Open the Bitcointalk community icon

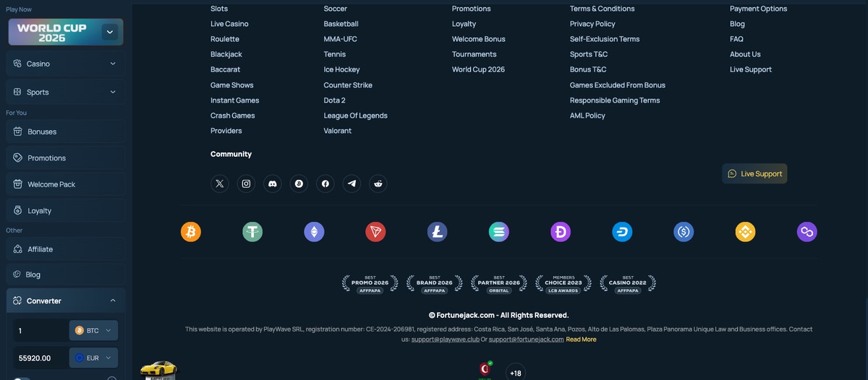point(299,183)
